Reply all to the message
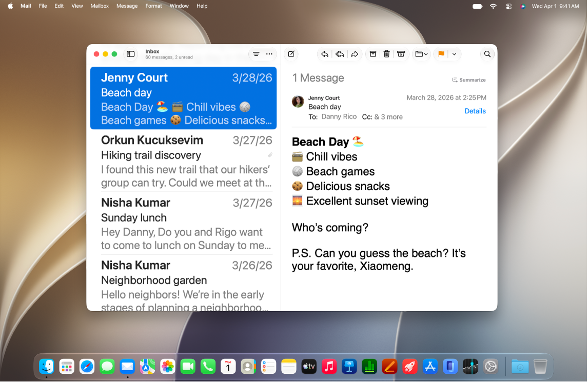Screen dimensions: 588x382 [x=340, y=54]
